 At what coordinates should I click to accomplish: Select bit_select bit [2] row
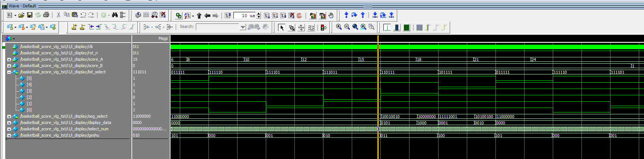tap(67, 97)
